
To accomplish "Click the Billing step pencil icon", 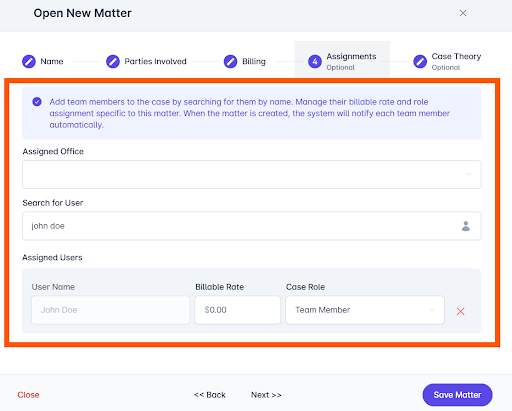I will [230, 61].
